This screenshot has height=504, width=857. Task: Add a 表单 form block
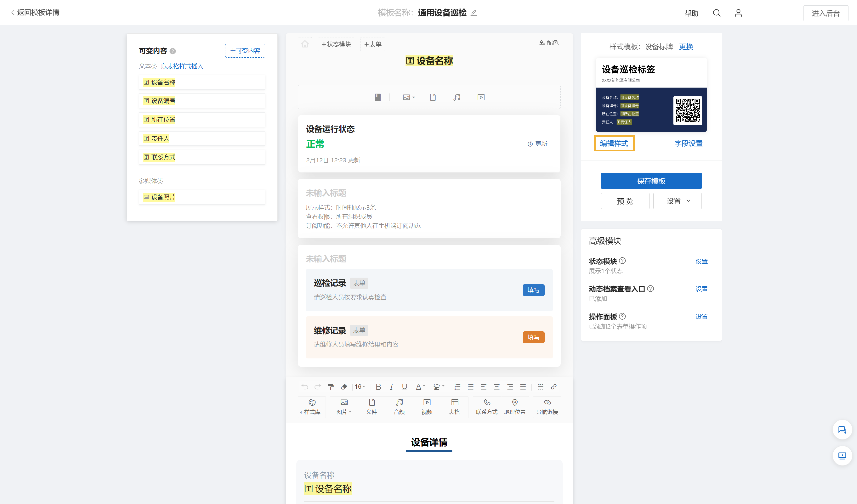372,44
